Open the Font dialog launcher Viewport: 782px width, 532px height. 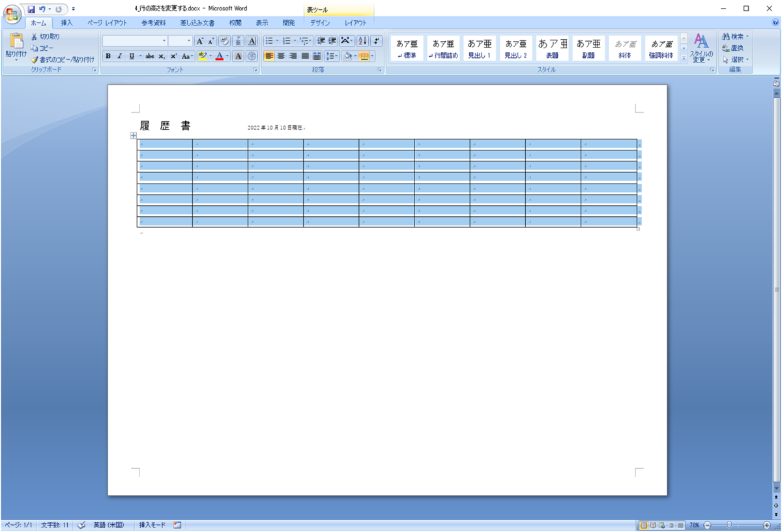[255, 70]
